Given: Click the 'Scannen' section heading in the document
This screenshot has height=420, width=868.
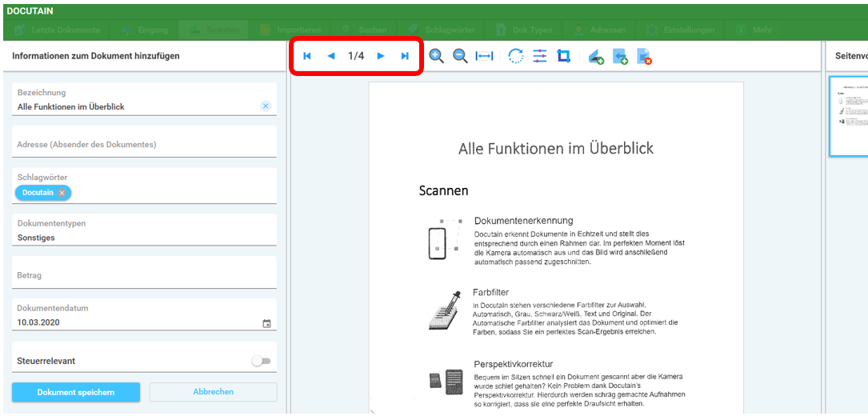Looking at the screenshot, I should pos(443,191).
